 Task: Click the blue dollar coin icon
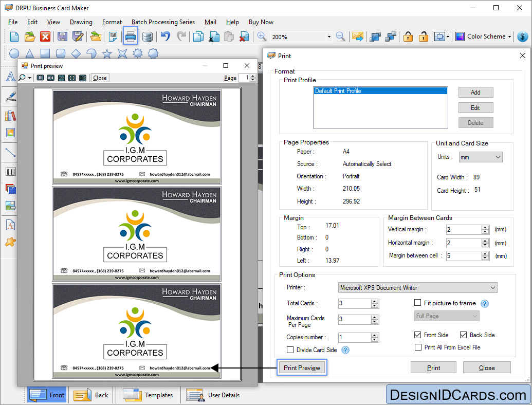click(x=523, y=36)
